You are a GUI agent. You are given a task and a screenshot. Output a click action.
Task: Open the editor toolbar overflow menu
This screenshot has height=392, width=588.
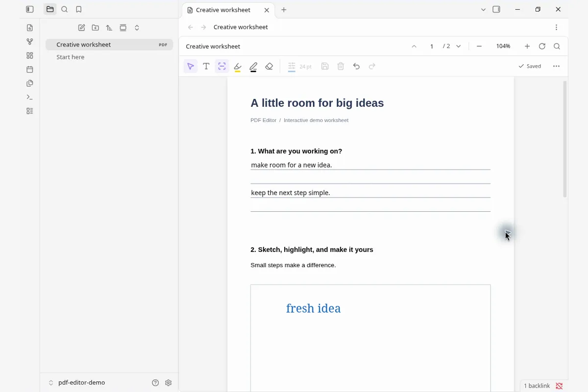(556, 66)
